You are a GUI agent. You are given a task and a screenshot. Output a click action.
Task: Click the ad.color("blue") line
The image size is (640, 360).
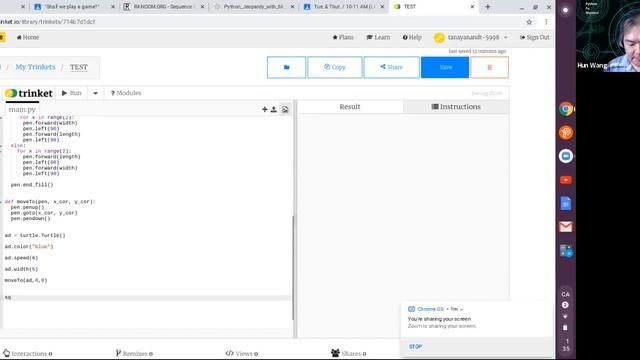[x=29, y=247]
